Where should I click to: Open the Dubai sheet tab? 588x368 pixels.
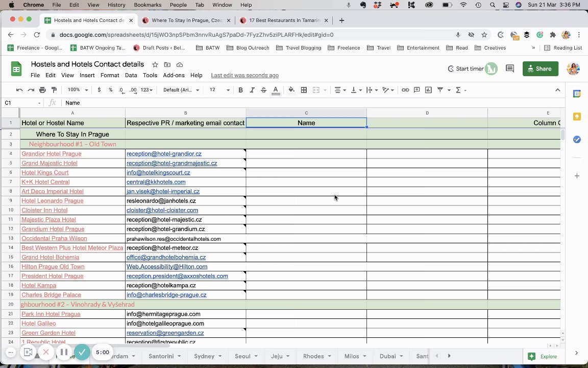[391, 356]
